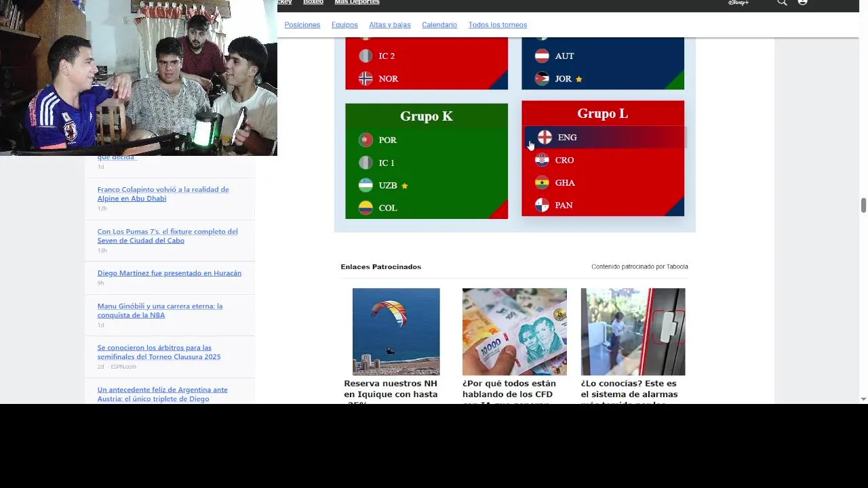
Task: Open the alarm system ad thumbnail
Action: pos(633,331)
